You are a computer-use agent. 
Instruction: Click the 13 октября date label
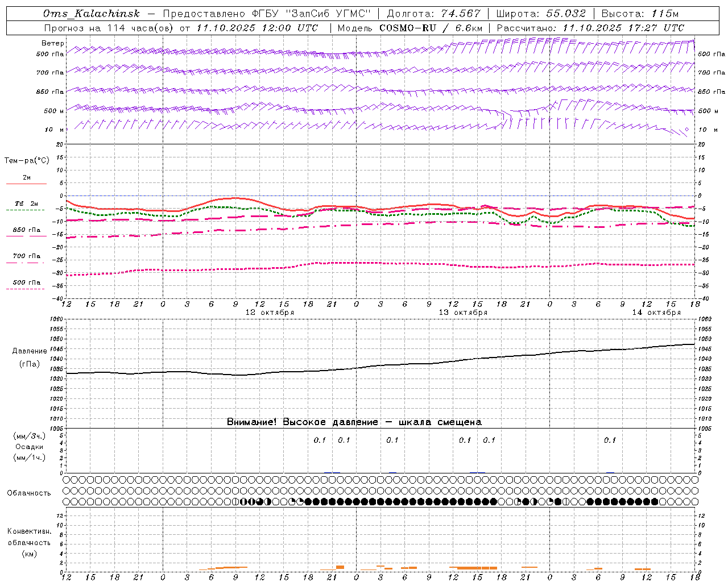463,313
